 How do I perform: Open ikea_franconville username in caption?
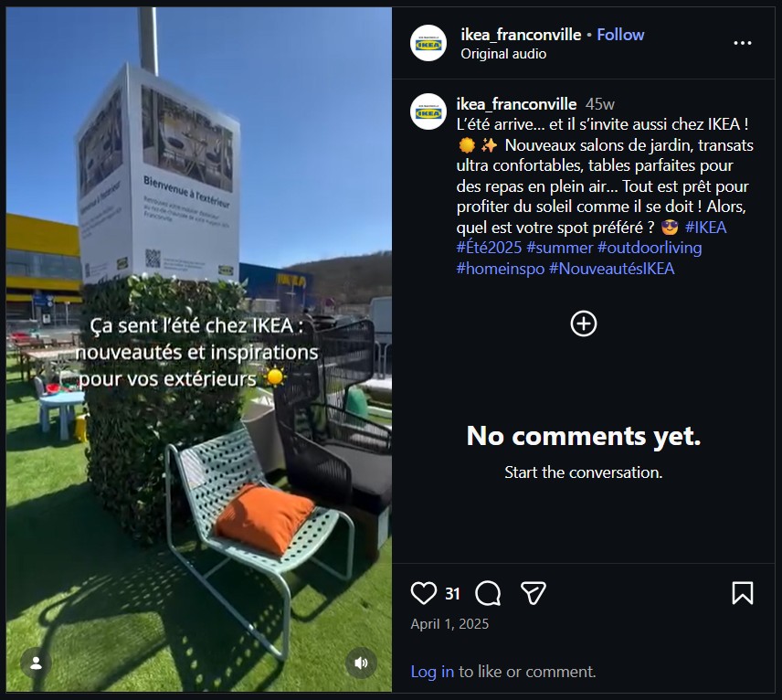coord(516,104)
